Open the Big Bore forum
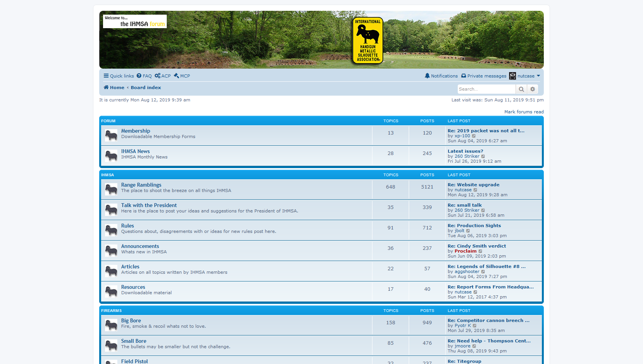This screenshot has width=643, height=364. pos(131,321)
